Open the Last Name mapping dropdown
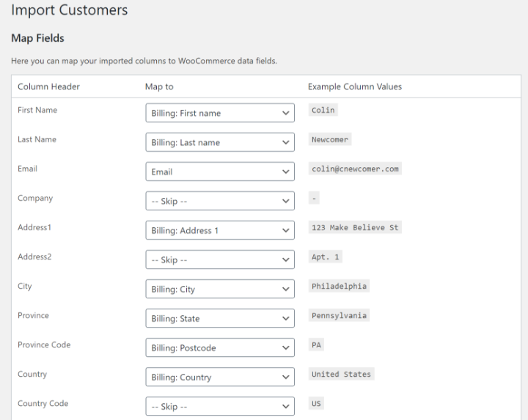This screenshot has width=528, height=420. (220, 142)
